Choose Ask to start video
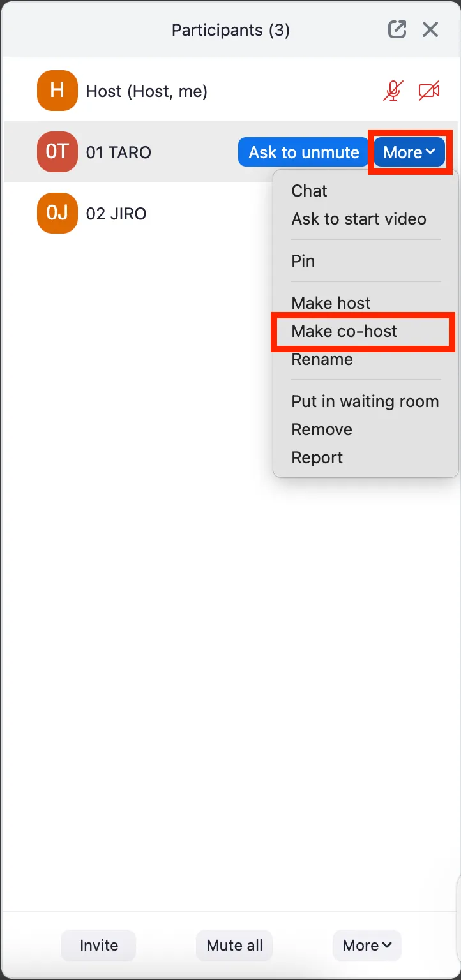The width and height of the screenshot is (461, 980). click(359, 219)
